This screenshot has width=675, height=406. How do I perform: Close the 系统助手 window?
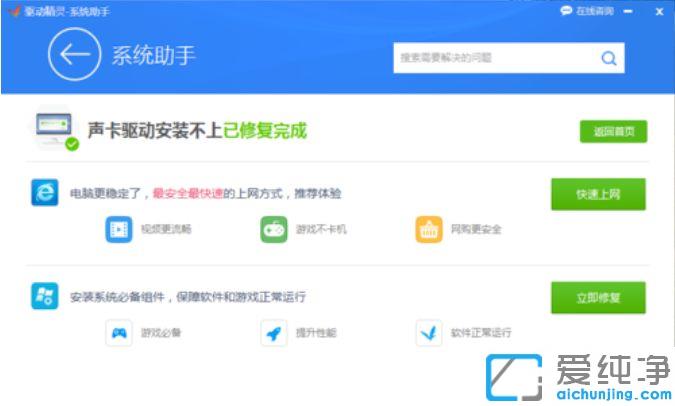pos(660,11)
